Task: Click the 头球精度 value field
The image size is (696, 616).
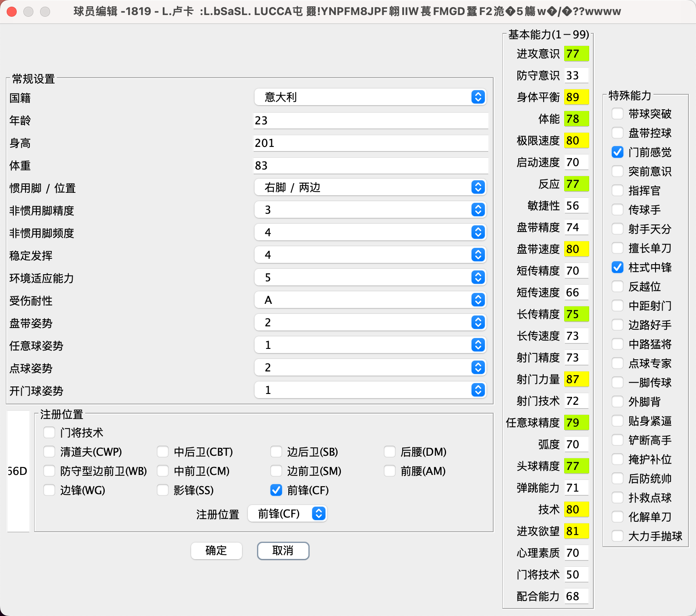Action: click(576, 466)
